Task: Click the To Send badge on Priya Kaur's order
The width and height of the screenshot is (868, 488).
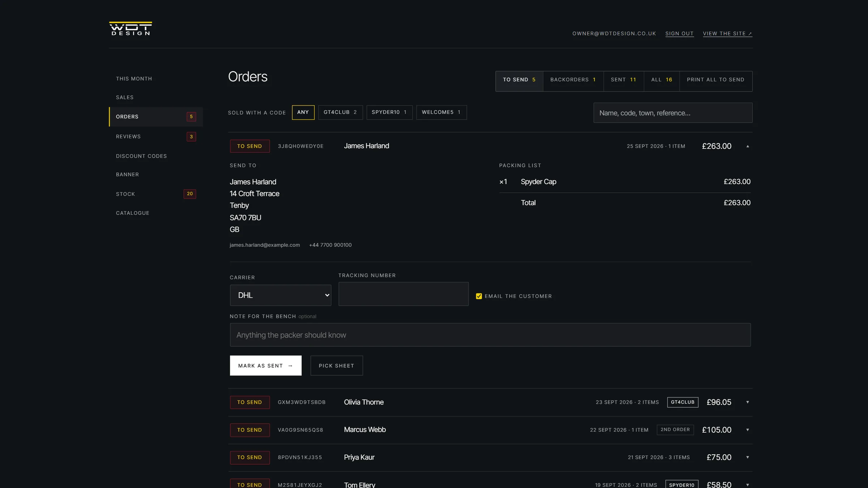Action: (x=250, y=457)
